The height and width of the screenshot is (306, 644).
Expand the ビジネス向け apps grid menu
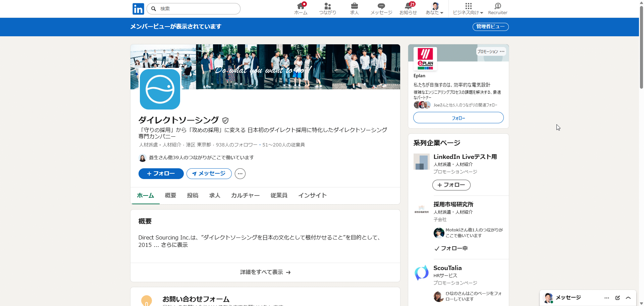click(468, 9)
